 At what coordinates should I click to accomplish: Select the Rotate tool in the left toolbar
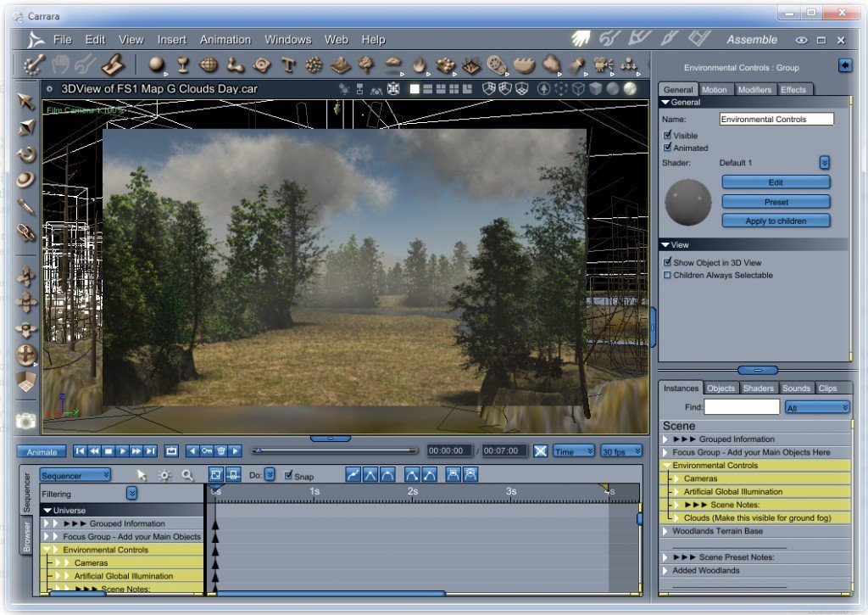(x=26, y=154)
